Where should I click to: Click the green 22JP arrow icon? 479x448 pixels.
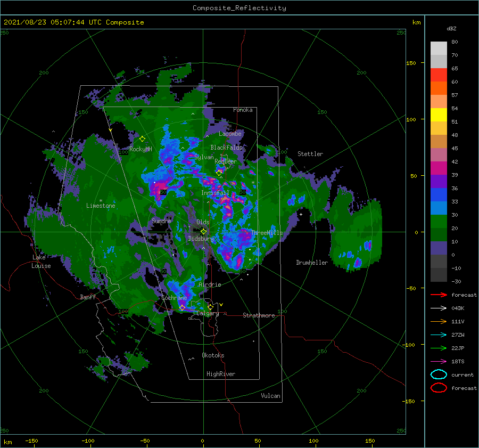coord(439,348)
